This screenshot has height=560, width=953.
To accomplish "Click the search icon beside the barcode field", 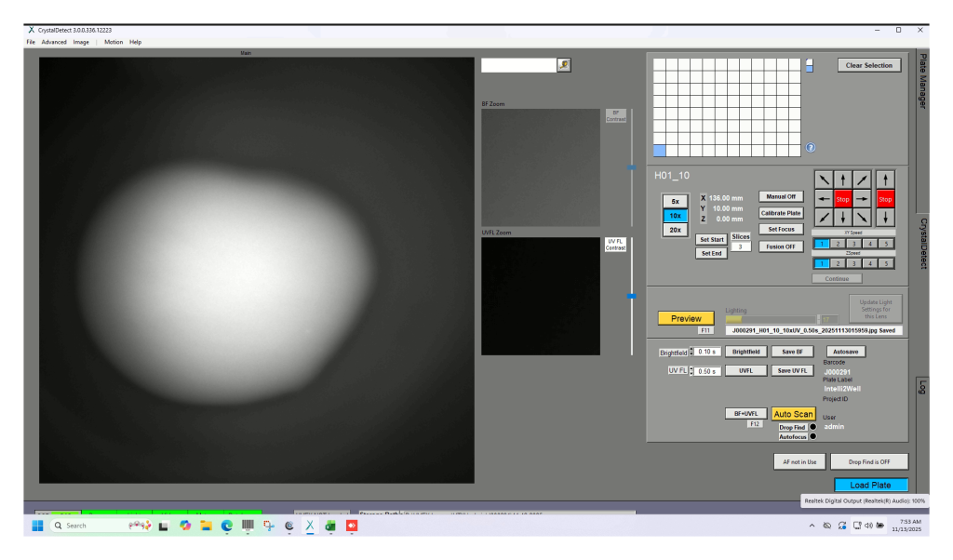I will click(x=563, y=65).
